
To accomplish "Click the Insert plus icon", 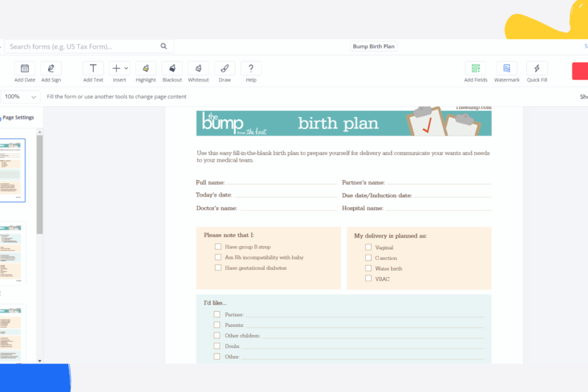I will [116, 68].
